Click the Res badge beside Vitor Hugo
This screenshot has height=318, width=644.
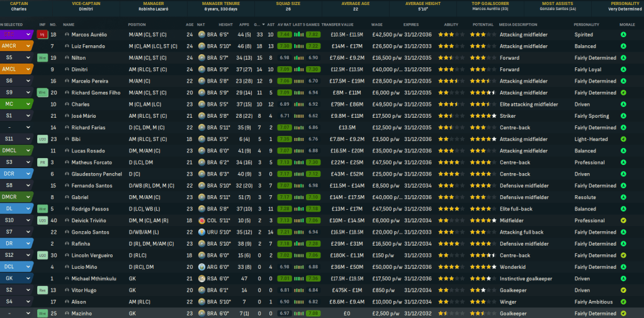coord(43,290)
